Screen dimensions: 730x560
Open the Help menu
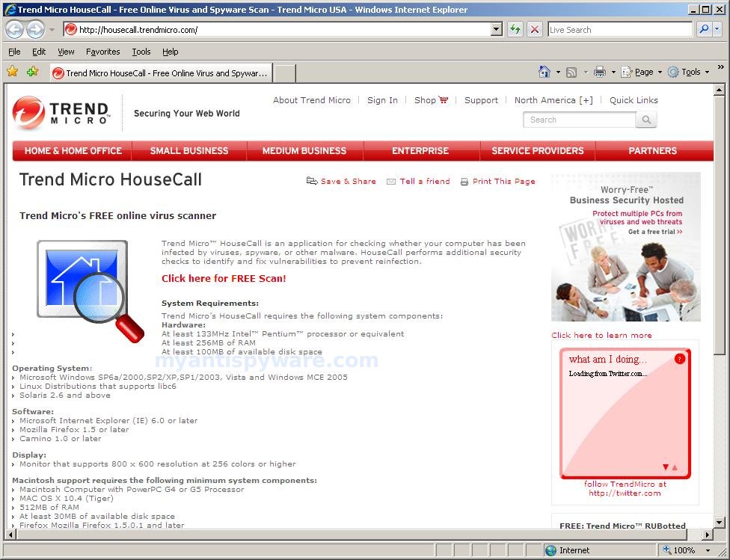[171, 52]
